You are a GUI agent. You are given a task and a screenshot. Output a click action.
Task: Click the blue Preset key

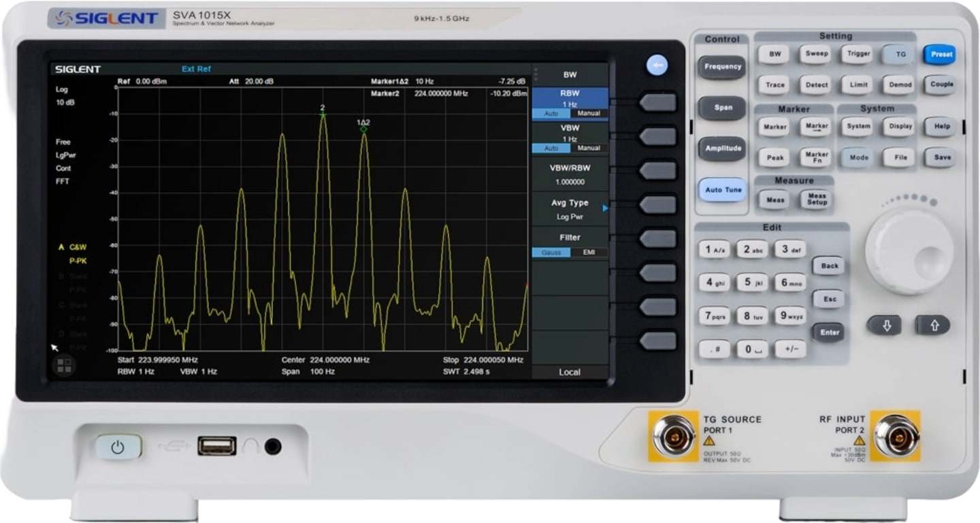point(941,54)
